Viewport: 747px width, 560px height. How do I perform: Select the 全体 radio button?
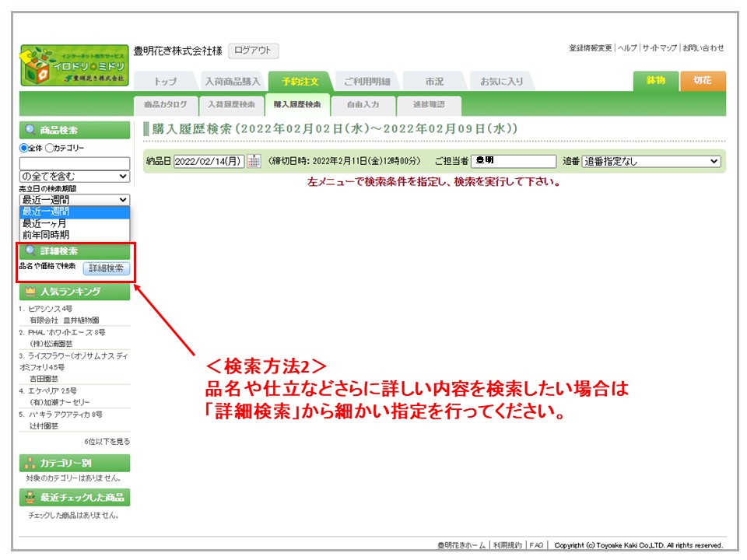(24, 148)
